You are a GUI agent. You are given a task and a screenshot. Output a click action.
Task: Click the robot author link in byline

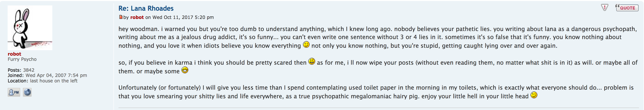click(137, 17)
